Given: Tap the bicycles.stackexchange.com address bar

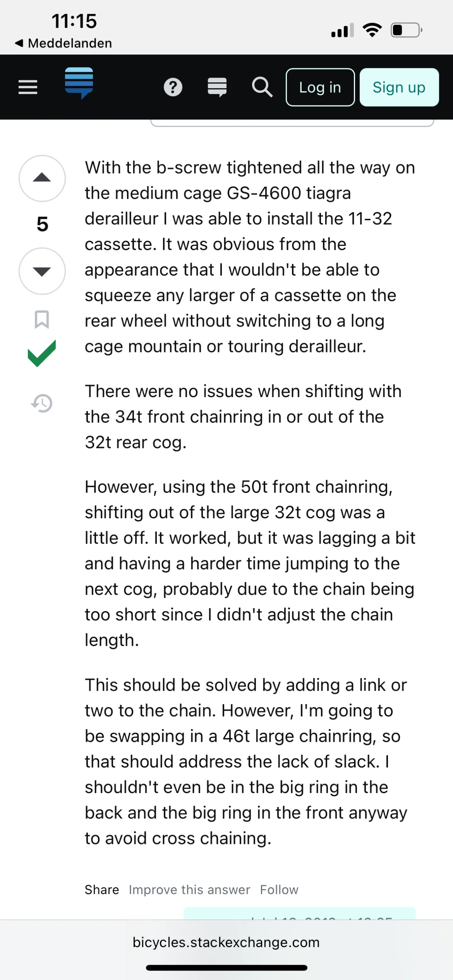Looking at the screenshot, I should (x=226, y=942).
